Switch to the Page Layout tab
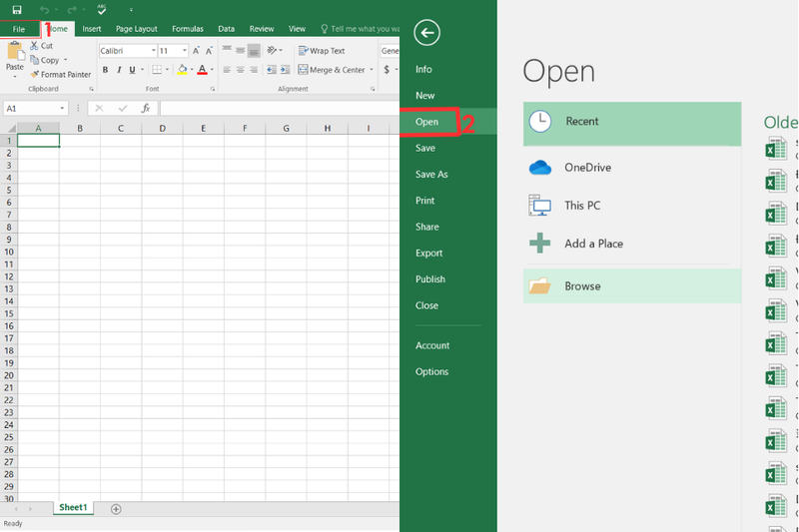 (136, 29)
